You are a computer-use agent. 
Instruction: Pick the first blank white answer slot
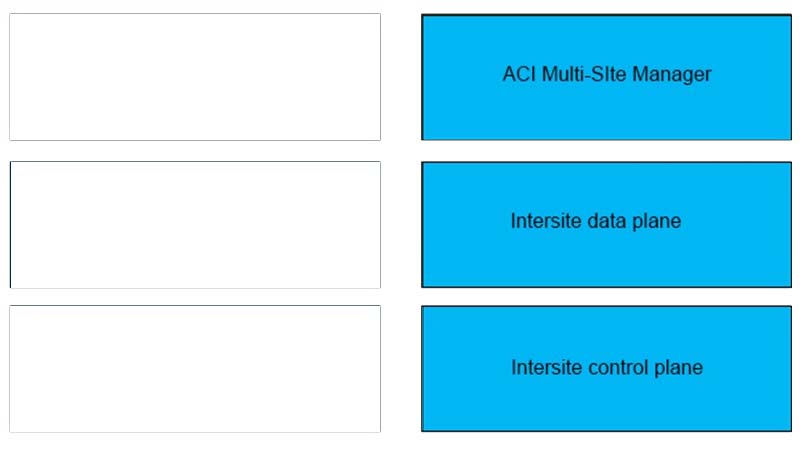195,77
